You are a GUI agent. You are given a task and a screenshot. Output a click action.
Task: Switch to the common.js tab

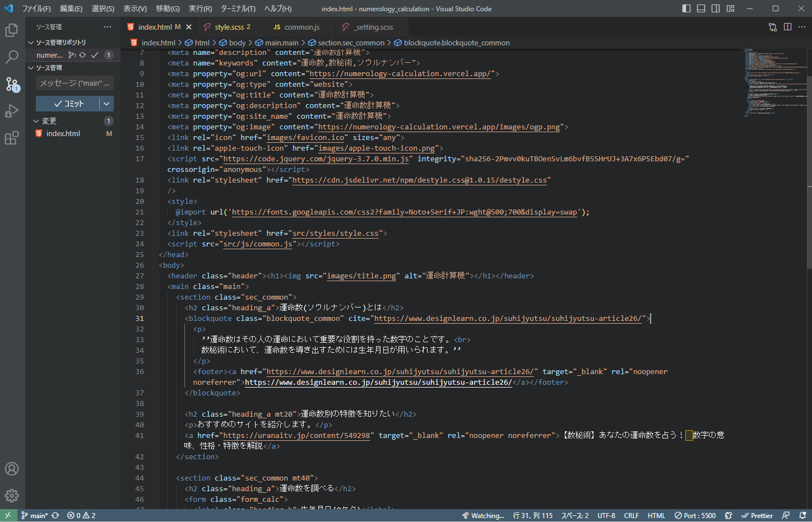(x=300, y=27)
